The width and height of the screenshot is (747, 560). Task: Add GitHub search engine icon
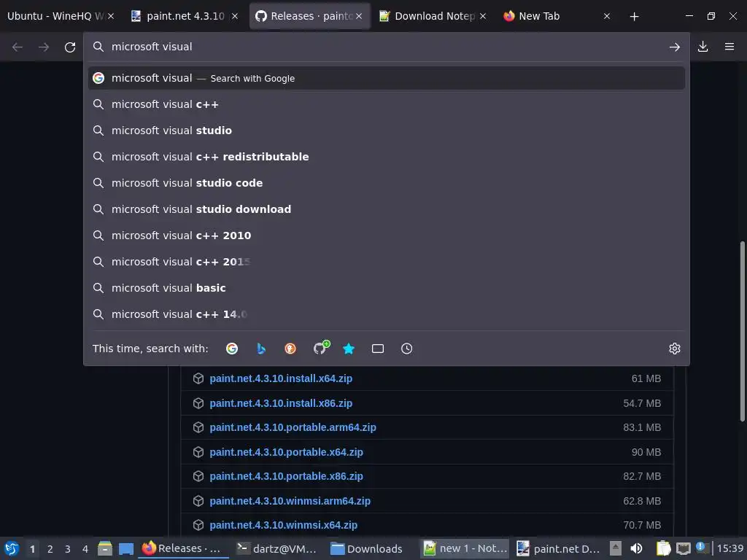tap(321, 348)
